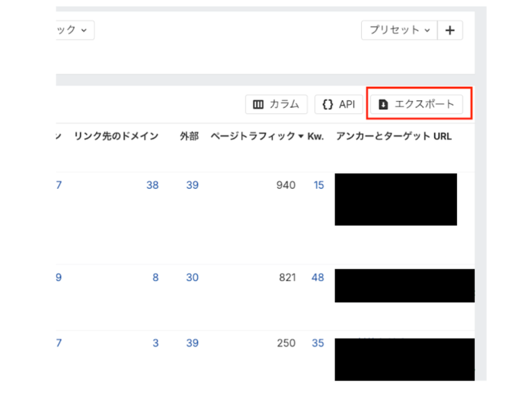Open the 38 linked domains link

[152, 185]
